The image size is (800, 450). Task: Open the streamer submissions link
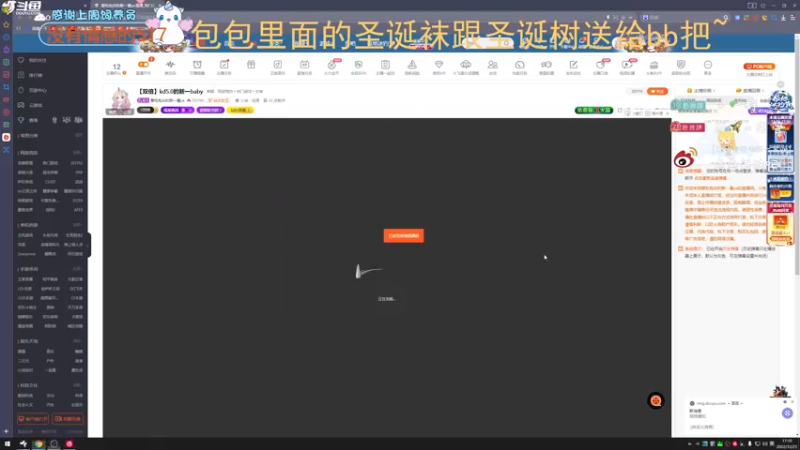[702, 91]
